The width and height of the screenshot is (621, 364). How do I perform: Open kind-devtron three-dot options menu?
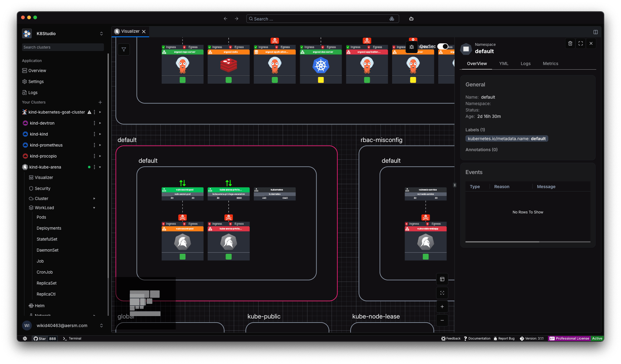click(94, 123)
